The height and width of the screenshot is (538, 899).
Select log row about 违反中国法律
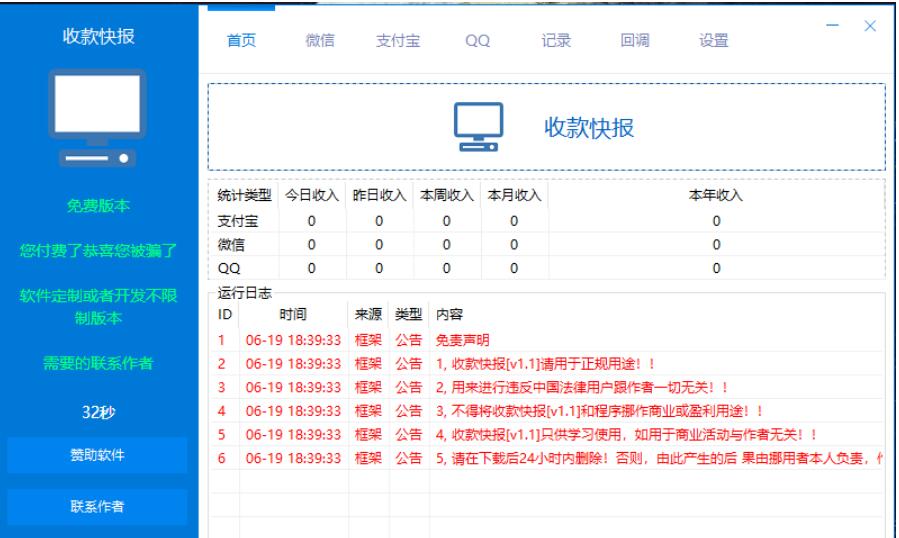click(545, 387)
